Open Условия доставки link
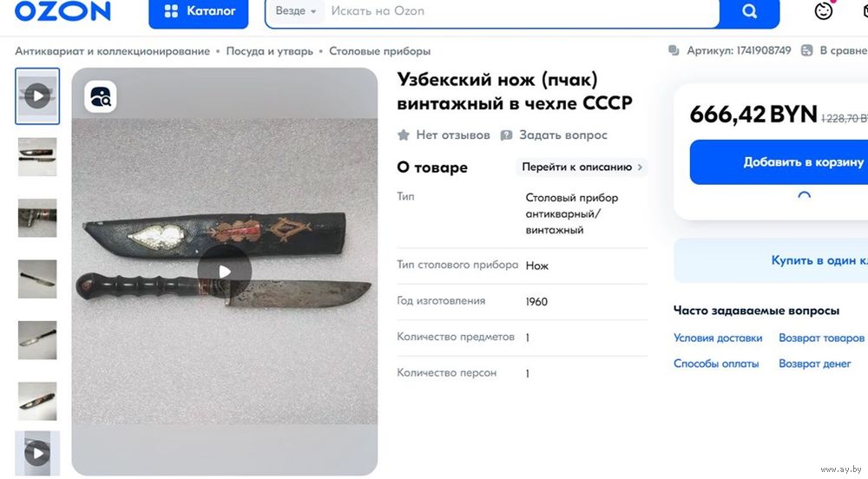This screenshot has height=479, width=868. tap(718, 338)
